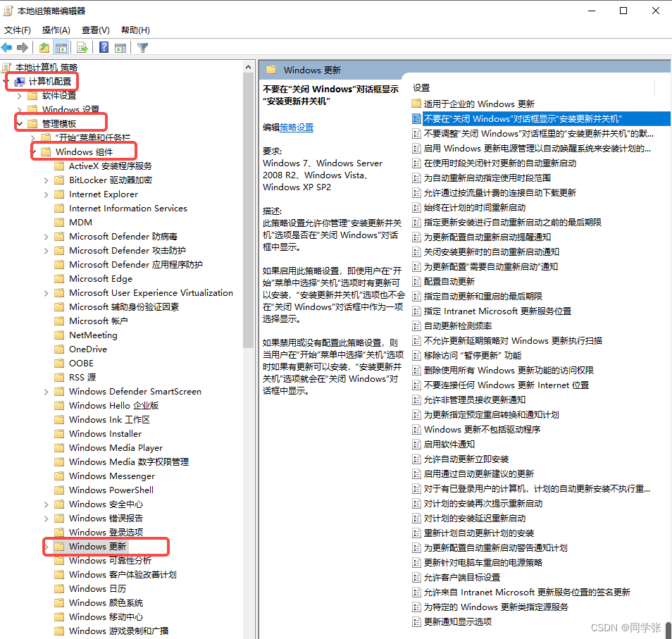Open the 策略设置 edit link
The image size is (672, 639).
(297, 128)
